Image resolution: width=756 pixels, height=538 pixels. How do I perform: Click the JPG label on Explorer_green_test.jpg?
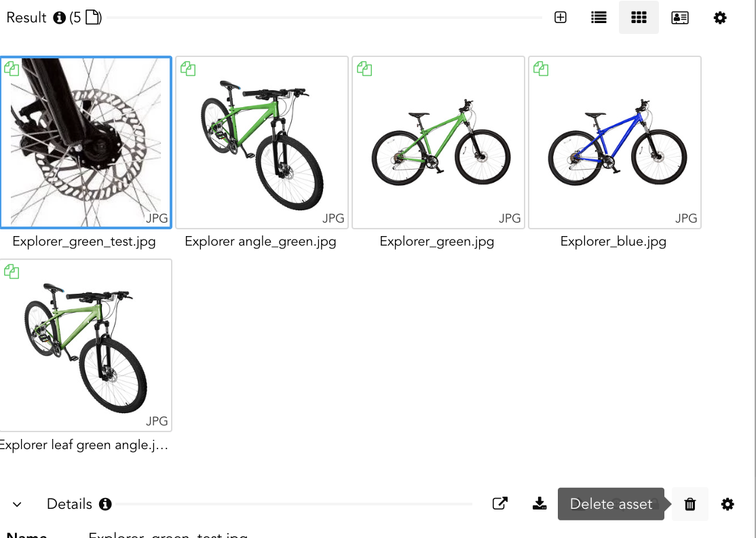tap(157, 218)
